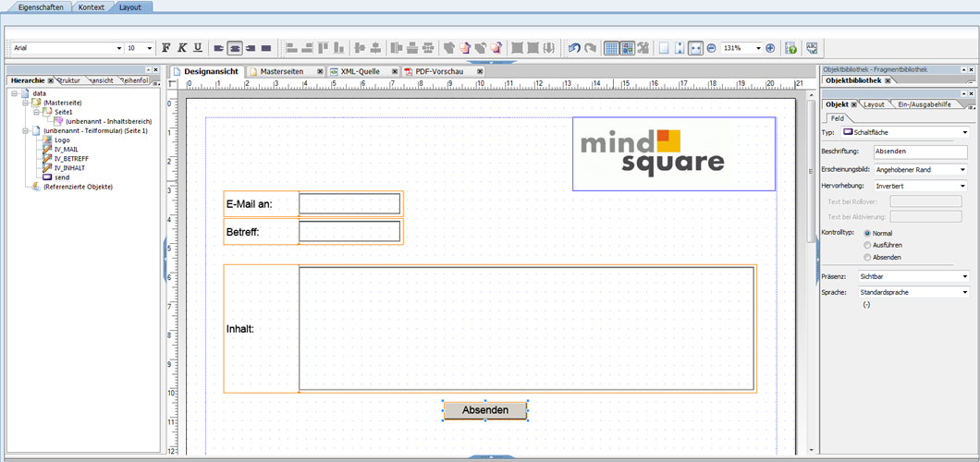Click the Beschriftung field containing Absenden
The image size is (980, 462).
pyautogui.click(x=920, y=152)
